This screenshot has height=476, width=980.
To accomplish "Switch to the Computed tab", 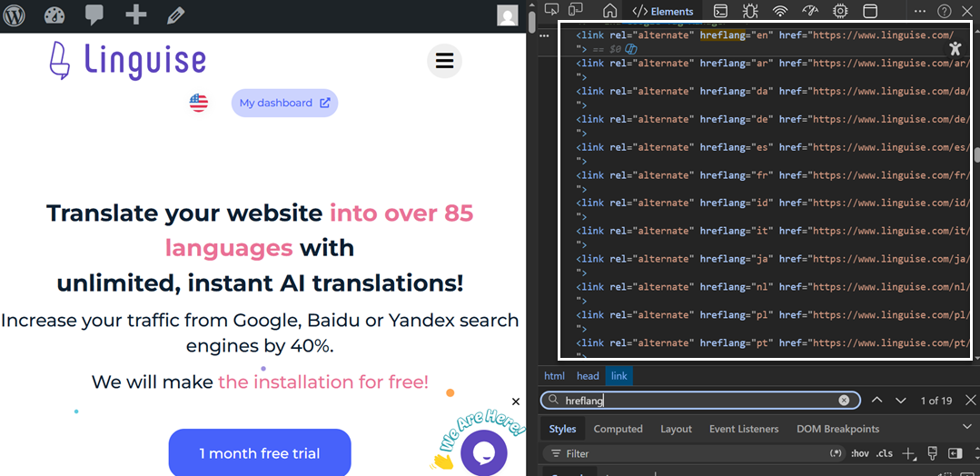I will coord(619,429).
